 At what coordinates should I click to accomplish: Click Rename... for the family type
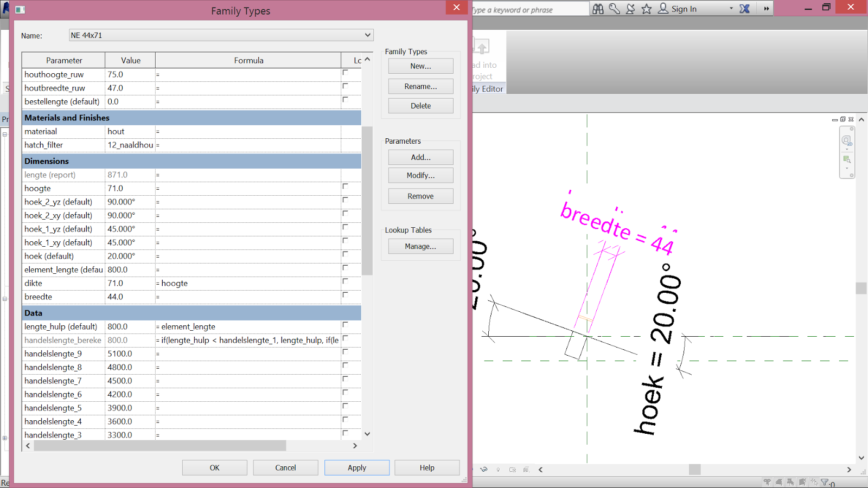pyautogui.click(x=421, y=86)
